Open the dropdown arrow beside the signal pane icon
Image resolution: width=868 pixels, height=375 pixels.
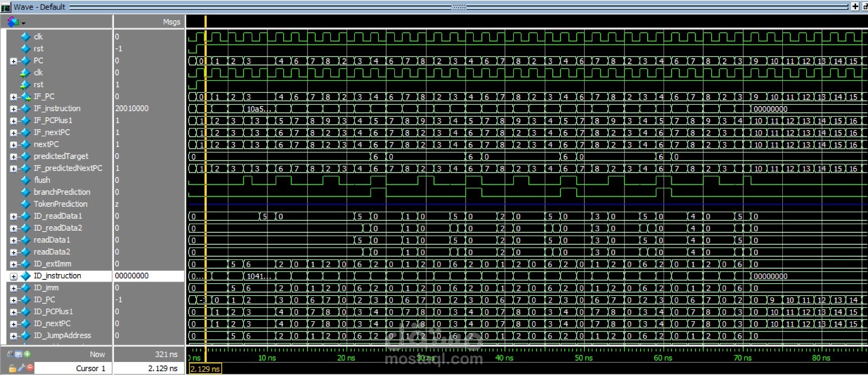23,23
